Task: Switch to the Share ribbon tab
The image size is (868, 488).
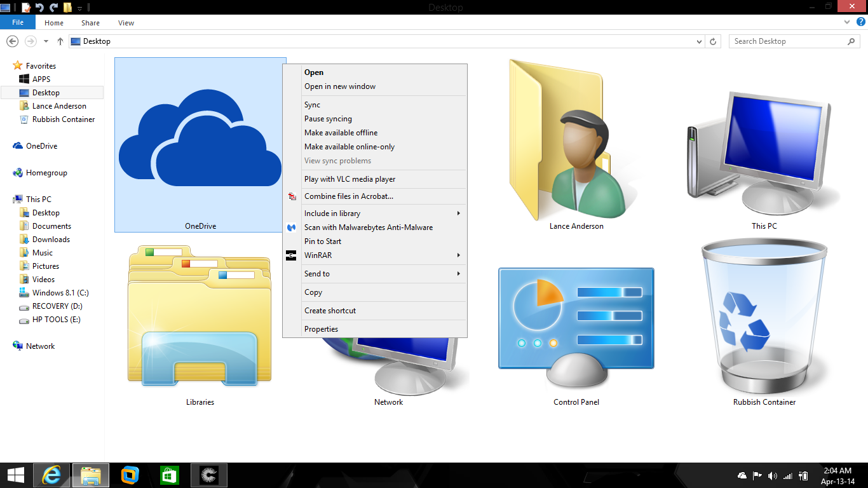Action: pyautogui.click(x=90, y=23)
